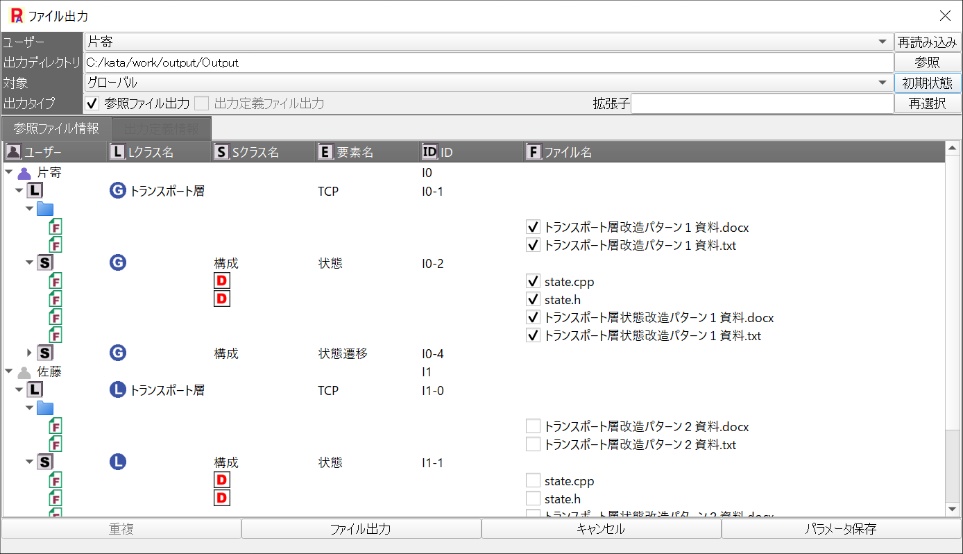
Task: Check トランスポート層改造パターン２資料.txt
Action: [533, 444]
